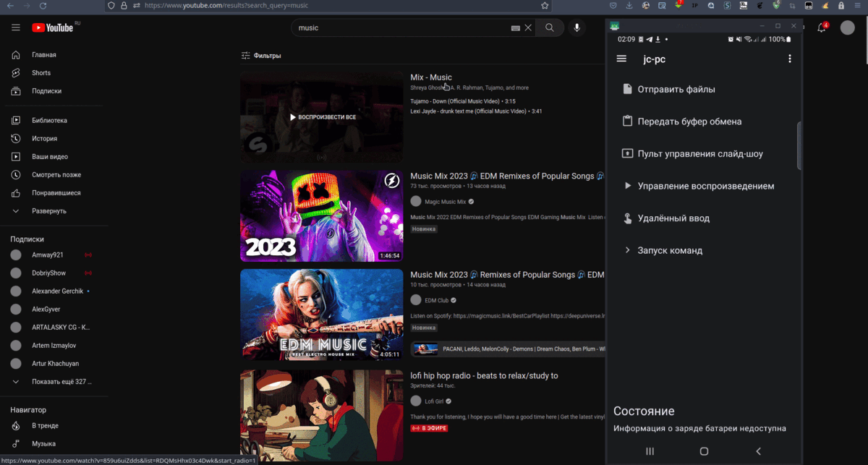
Task: Play all with ВОСПРОИЗВЕСТИ ВСЕ on Mix thumbnail
Action: [x=322, y=117]
